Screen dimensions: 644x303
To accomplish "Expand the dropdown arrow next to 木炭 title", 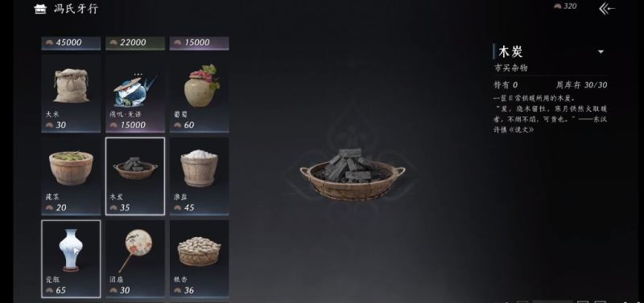I will pos(601,52).
